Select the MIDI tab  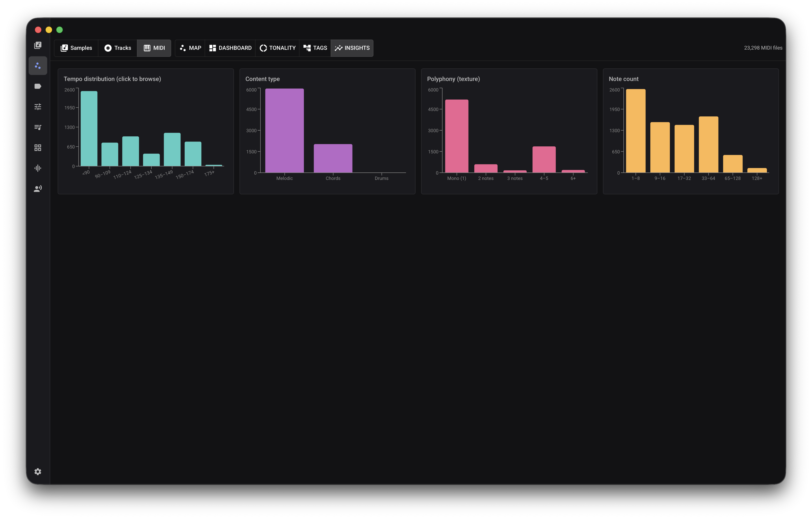pos(154,48)
